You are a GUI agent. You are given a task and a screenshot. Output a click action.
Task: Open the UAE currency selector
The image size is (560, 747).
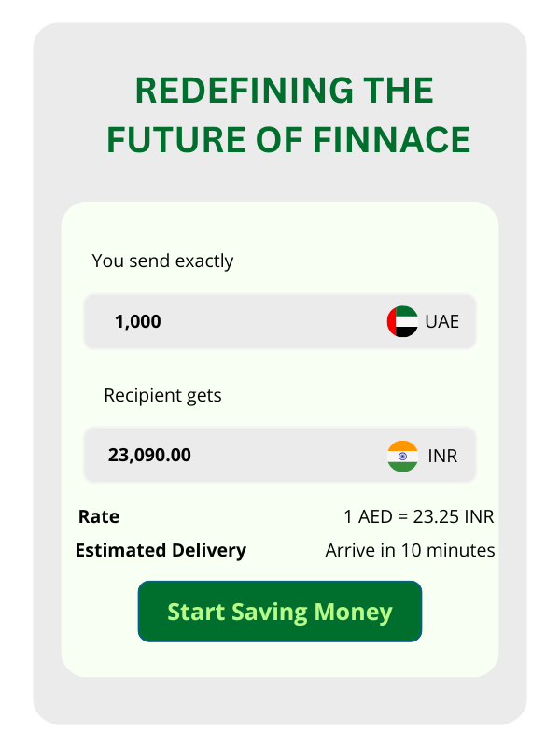(423, 321)
